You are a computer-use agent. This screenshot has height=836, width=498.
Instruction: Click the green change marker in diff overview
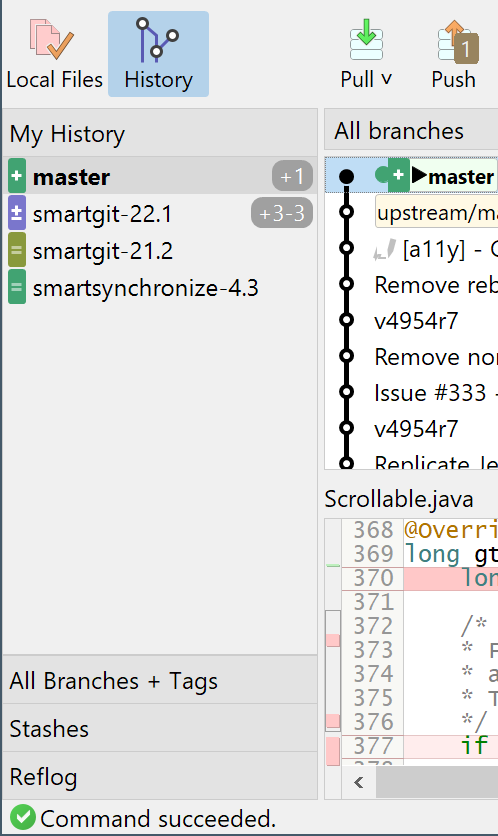(333, 565)
